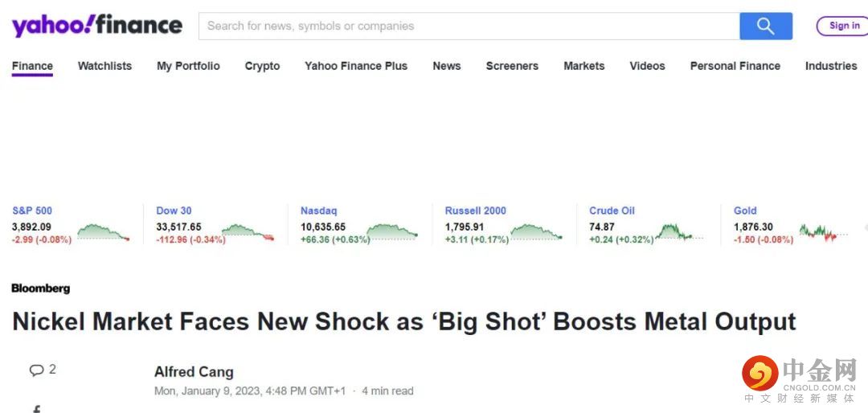The height and width of the screenshot is (413, 868).
Task: Open Yahoo Finance Plus menu
Action: 356,66
